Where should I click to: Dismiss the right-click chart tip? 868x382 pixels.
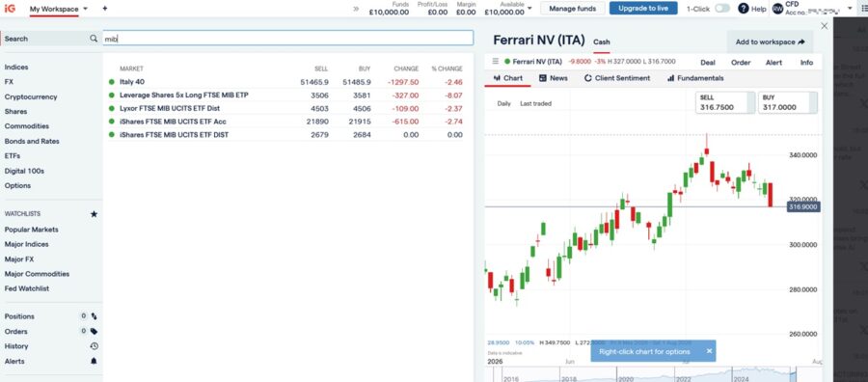709,351
